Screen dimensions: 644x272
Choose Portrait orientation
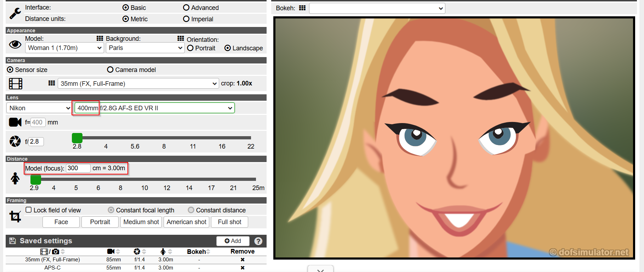tap(190, 48)
